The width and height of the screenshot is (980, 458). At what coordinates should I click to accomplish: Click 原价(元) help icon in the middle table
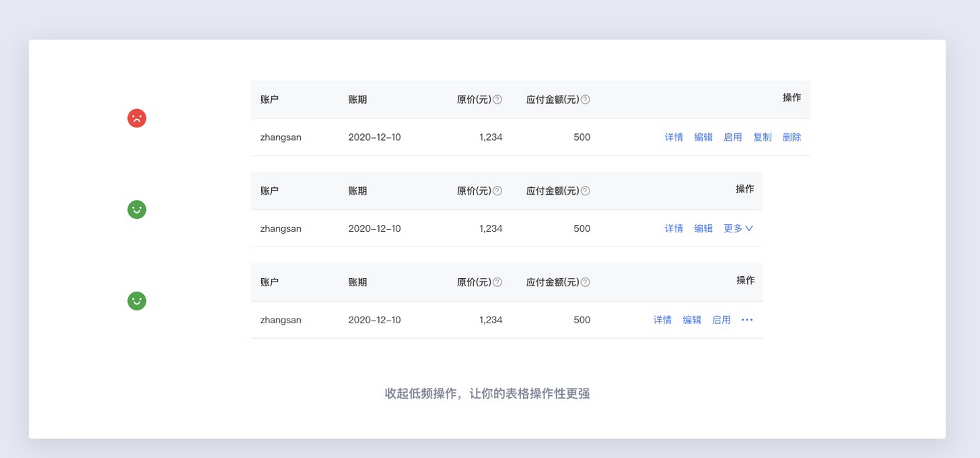pyautogui.click(x=497, y=191)
